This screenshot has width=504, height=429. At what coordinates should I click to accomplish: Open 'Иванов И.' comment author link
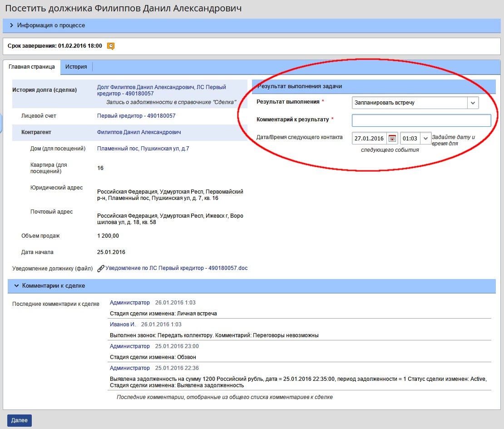123,324
